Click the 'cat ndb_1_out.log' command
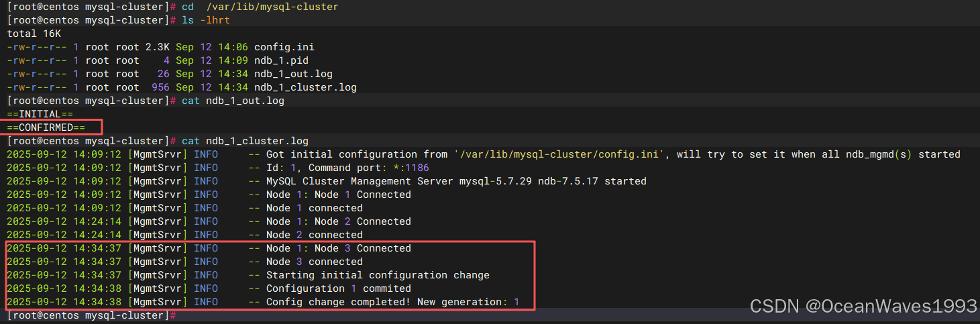The width and height of the screenshot is (980, 324). point(233,101)
